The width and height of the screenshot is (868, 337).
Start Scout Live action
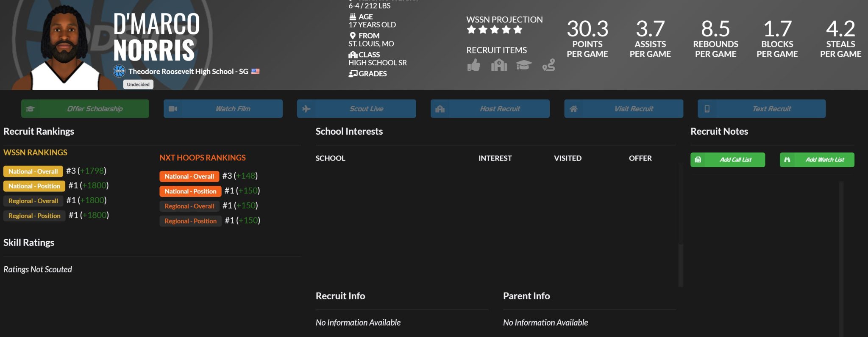tap(356, 109)
